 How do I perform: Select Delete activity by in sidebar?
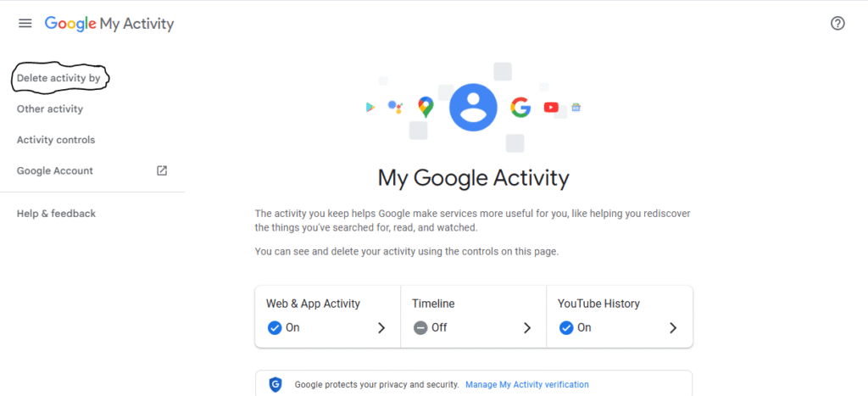point(58,78)
